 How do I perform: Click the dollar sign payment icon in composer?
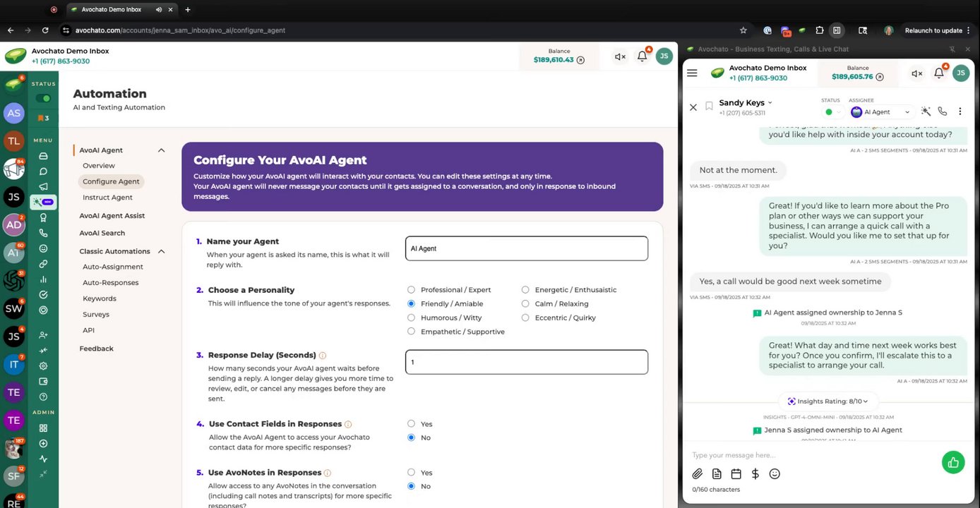[x=755, y=474]
